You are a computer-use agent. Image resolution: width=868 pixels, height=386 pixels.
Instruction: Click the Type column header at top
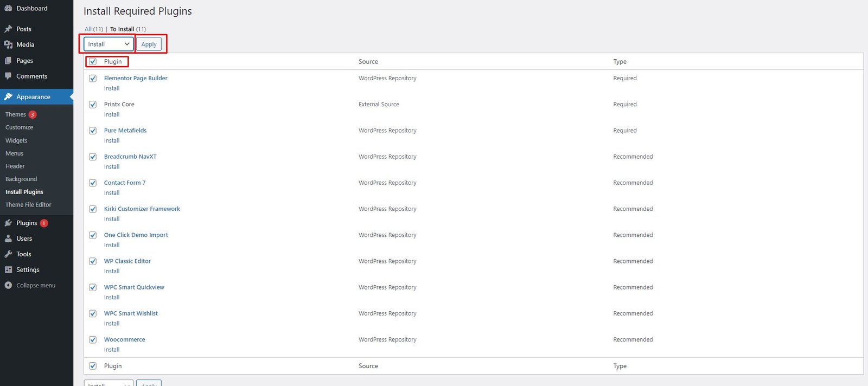click(x=620, y=62)
